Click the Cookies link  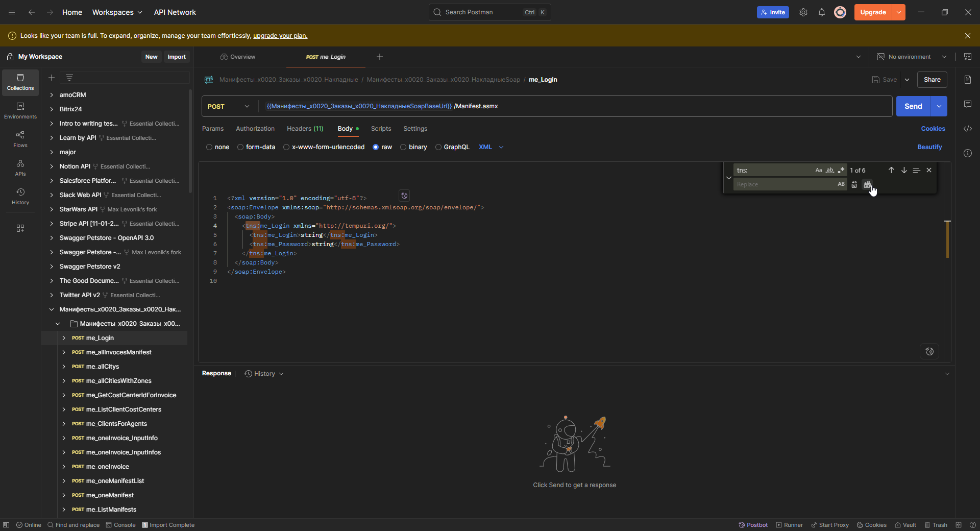[933, 129]
